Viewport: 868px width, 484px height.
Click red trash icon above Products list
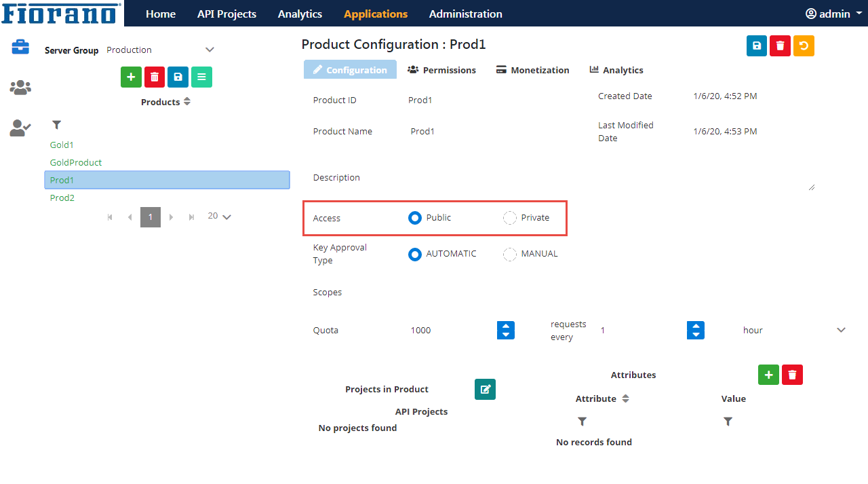(155, 77)
